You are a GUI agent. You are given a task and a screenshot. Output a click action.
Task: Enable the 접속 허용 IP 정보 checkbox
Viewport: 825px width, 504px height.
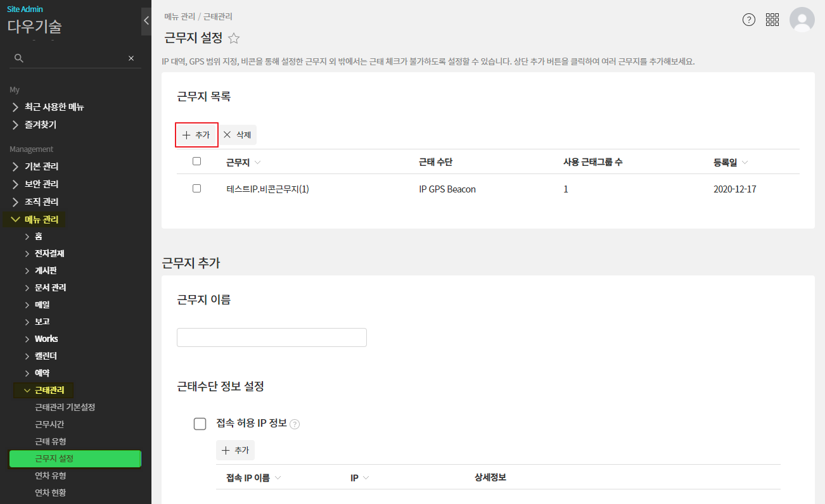200,424
